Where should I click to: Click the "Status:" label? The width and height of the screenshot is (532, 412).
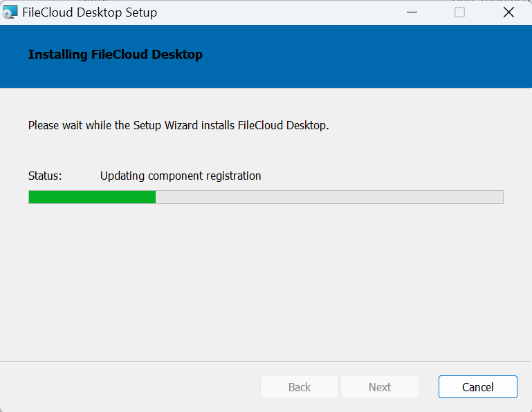[45, 176]
